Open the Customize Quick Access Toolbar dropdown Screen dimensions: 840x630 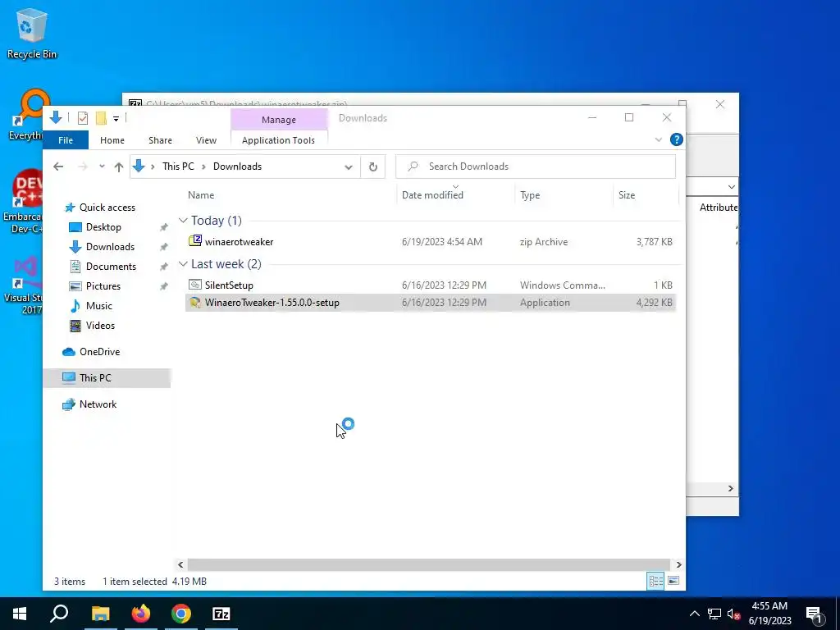click(x=116, y=118)
